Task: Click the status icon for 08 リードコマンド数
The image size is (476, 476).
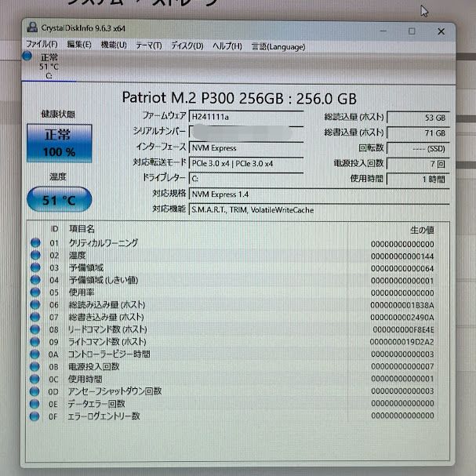Action: [x=35, y=329]
